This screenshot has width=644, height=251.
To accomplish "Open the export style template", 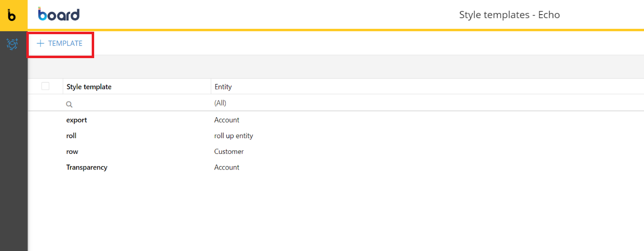I will pyautogui.click(x=77, y=120).
